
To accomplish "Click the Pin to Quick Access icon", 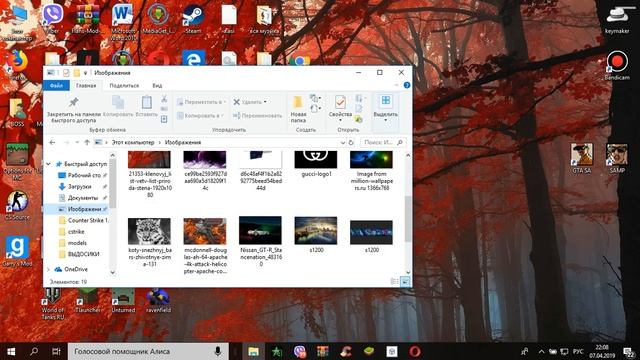I will [x=73, y=102].
